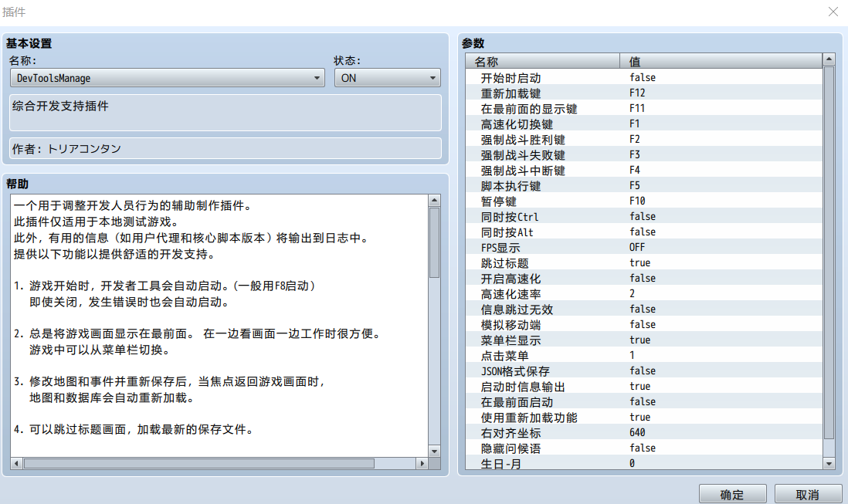This screenshot has height=504, width=848.
Task: Select the 同时按Ctrl parameter row
Action: click(x=643, y=217)
